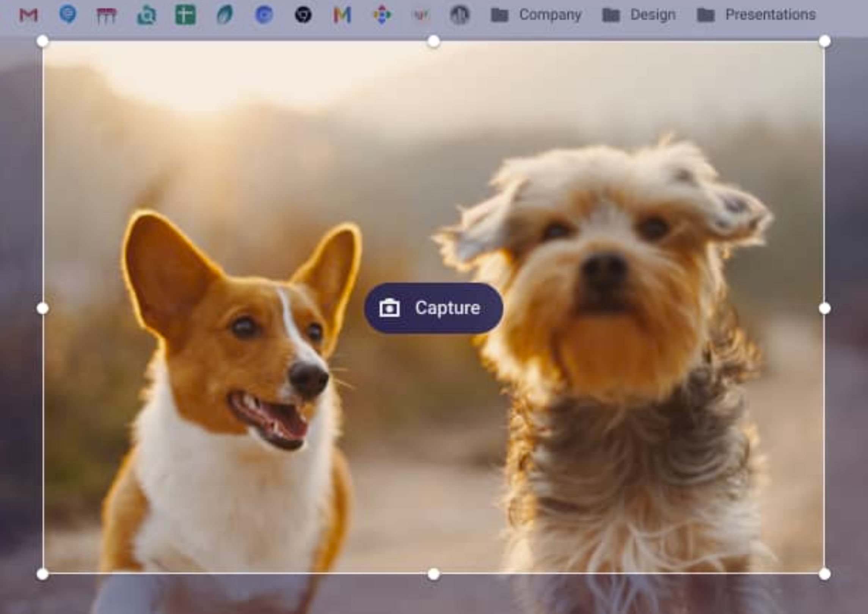Click the top-left selection corner handle
This screenshot has height=614, width=868.
[x=43, y=41]
